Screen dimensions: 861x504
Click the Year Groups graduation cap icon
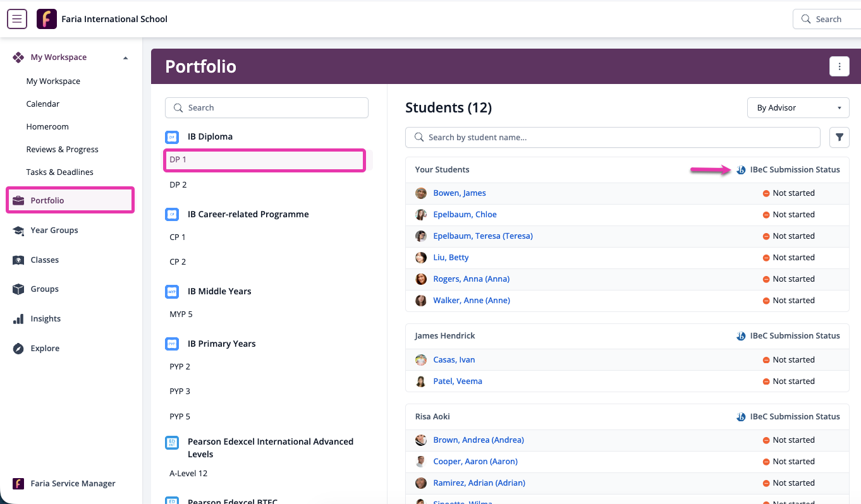coord(18,231)
